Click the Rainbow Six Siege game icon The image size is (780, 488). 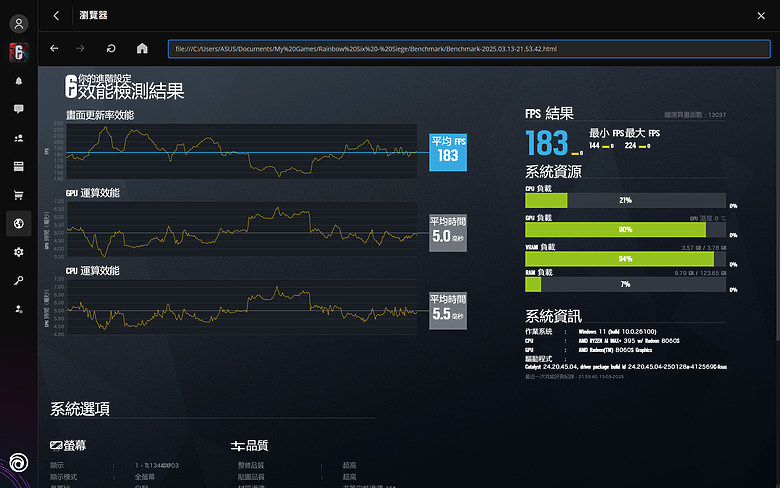[18, 52]
